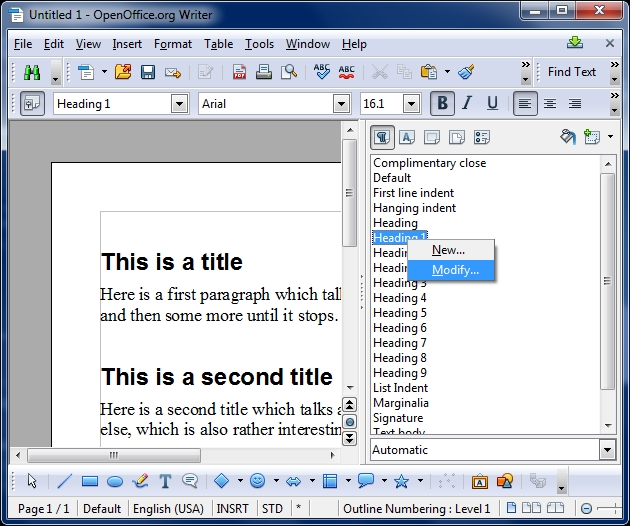
Task: Select the Freeform Line pencil tool
Action: pyautogui.click(x=140, y=481)
